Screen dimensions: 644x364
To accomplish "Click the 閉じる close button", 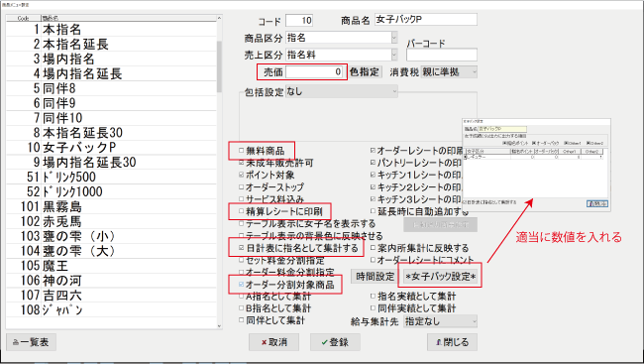I will coord(452,342).
